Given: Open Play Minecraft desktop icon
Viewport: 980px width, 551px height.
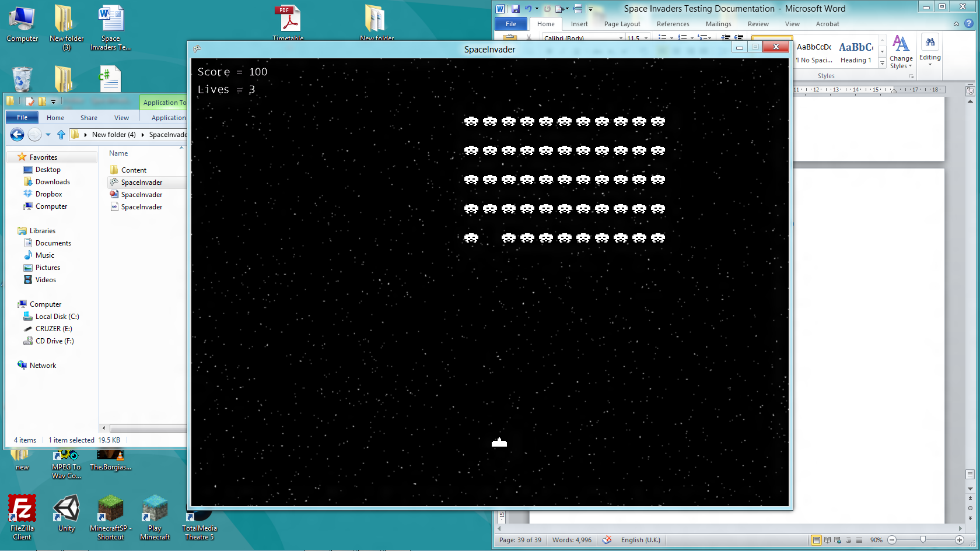Looking at the screenshot, I should [x=155, y=518].
